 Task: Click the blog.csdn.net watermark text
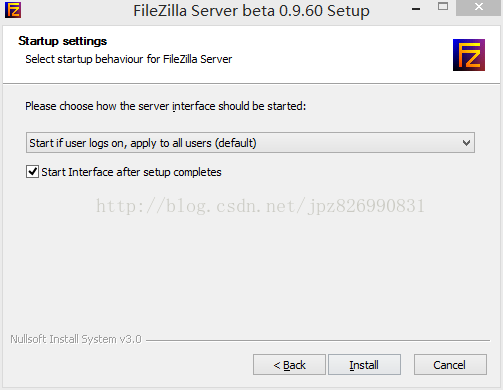point(260,206)
